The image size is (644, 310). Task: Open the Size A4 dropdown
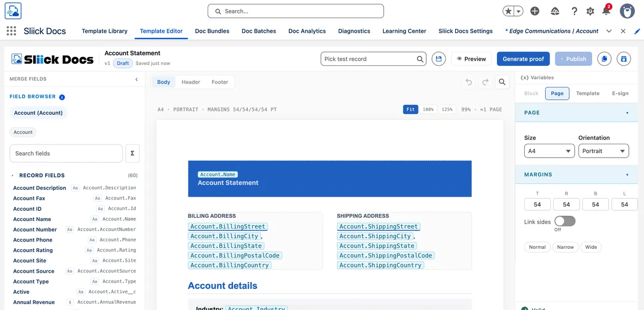pos(550,151)
